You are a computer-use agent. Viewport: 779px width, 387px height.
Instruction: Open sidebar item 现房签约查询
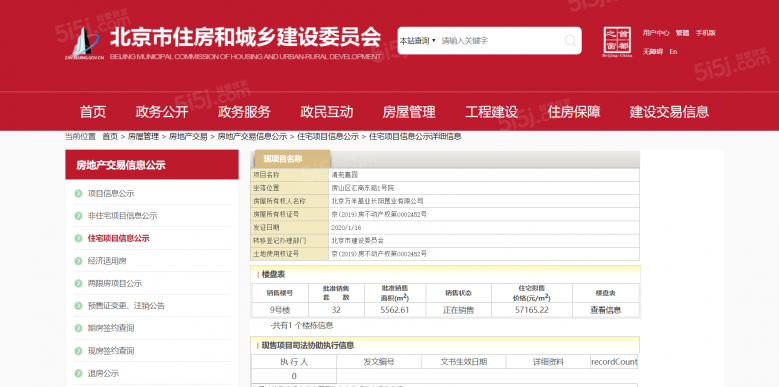pyautogui.click(x=111, y=351)
